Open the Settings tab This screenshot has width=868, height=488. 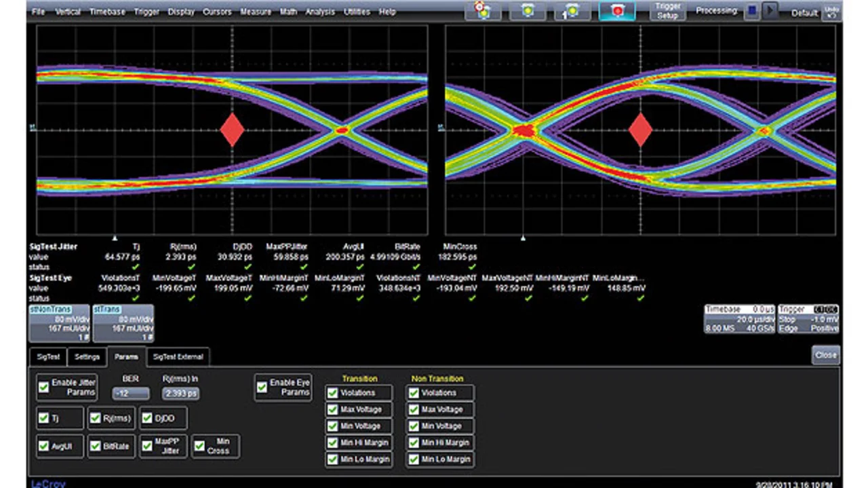(87, 356)
